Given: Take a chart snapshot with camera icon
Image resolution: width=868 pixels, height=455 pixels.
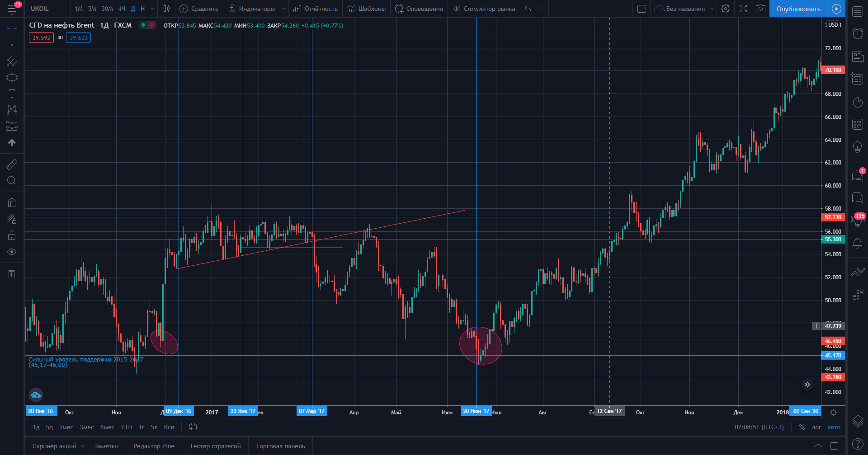Looking at the screenshot, I should click(x=761, y=9).
